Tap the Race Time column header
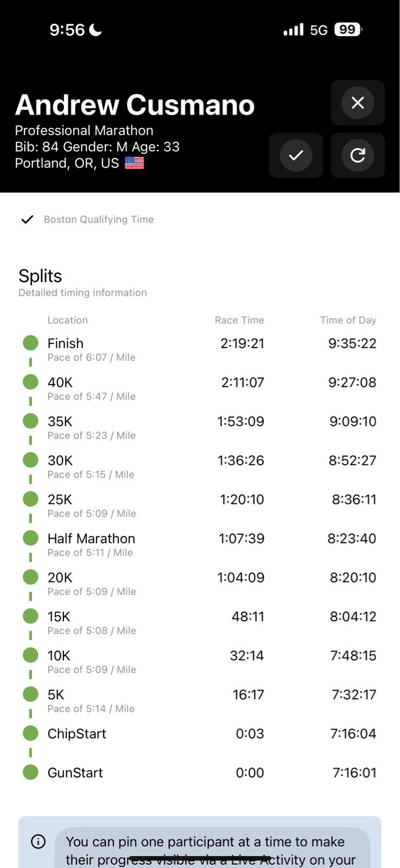400x868 pixels. 239,320
